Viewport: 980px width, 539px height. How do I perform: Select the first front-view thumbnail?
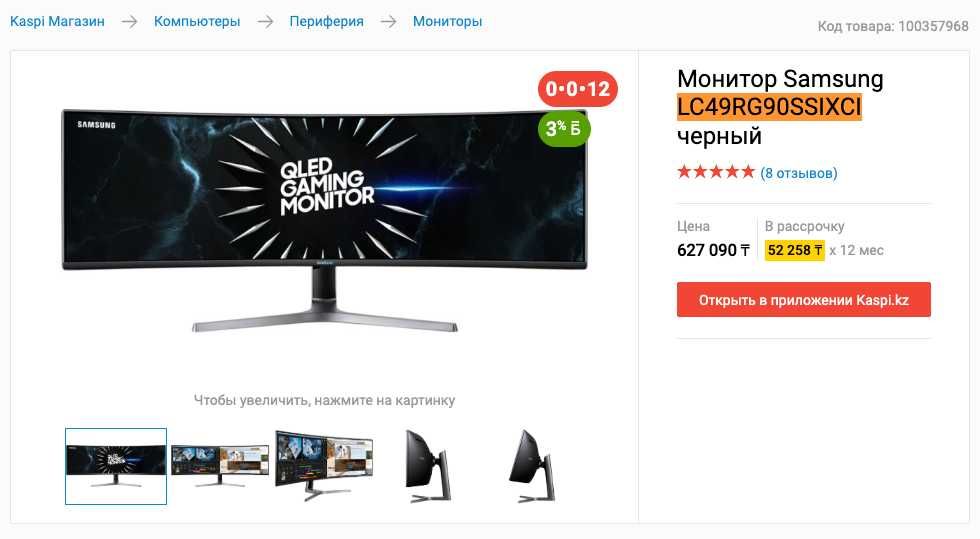click(x=116, y=466)
